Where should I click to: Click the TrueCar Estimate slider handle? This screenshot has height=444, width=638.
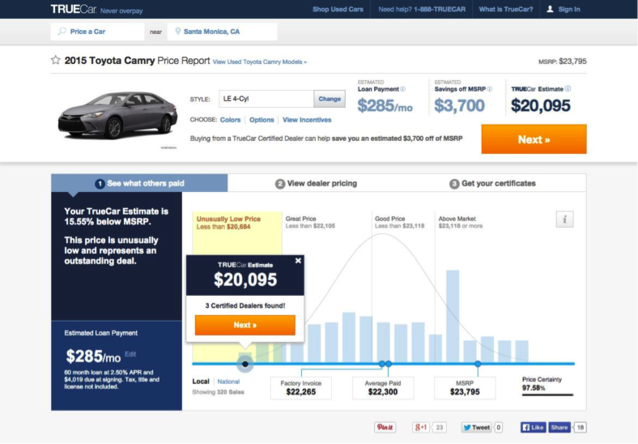click(246, 364)
